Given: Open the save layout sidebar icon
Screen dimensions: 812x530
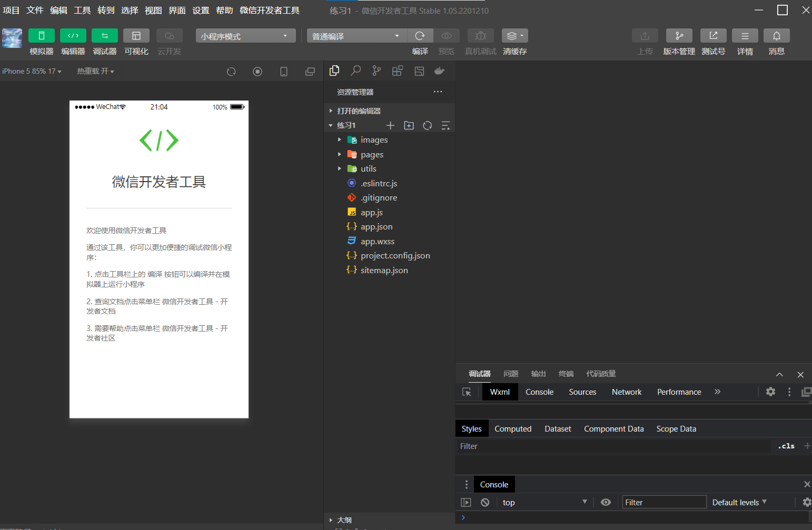Looking at the screenshot, I should click(x=419, y=71).
